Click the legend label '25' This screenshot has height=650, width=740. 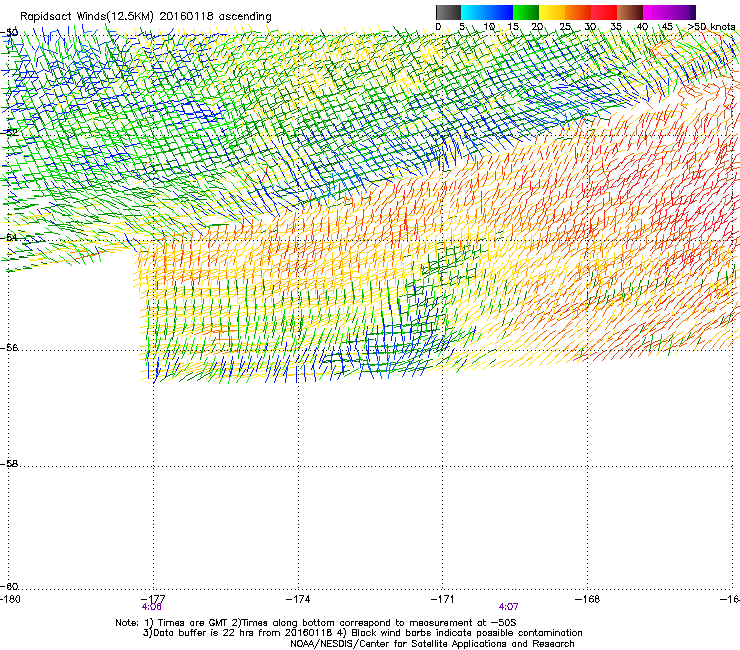point(565,27)
